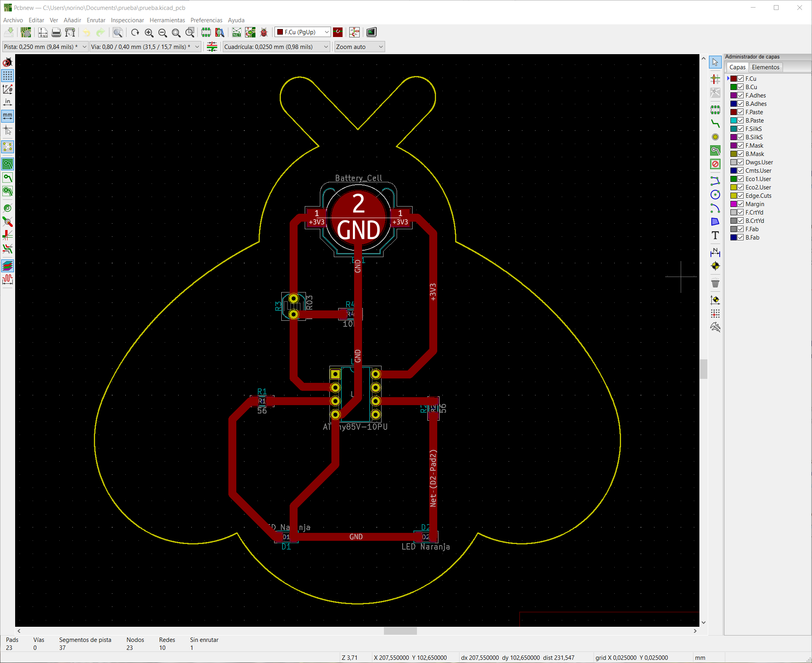This screenshot has width=812, height=663.
Task: Print the board layout
Action: coord(56,33)
